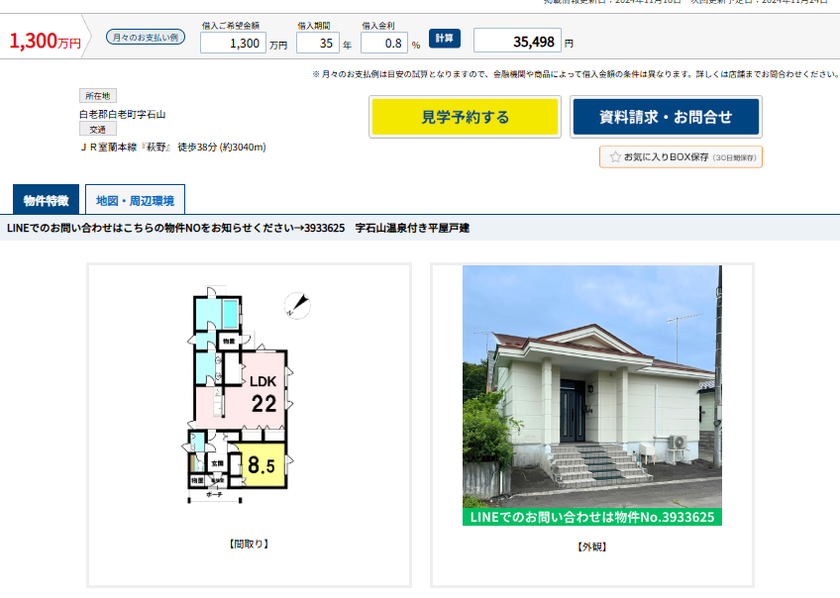This screenshot has height=598, width=840.
Task: Click the 月々のお支払い例 badge
Action: [x=145, y=37]
